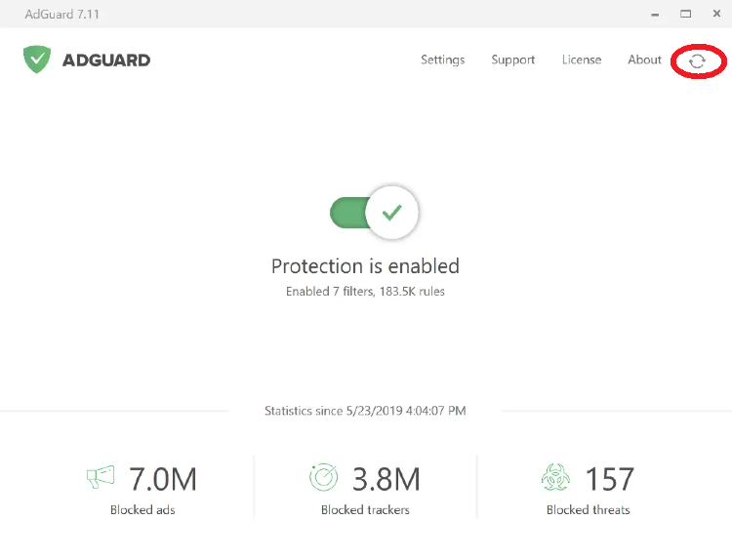
Task: Toggle the protection enabled switch
Action: click(x=374, y=213)
